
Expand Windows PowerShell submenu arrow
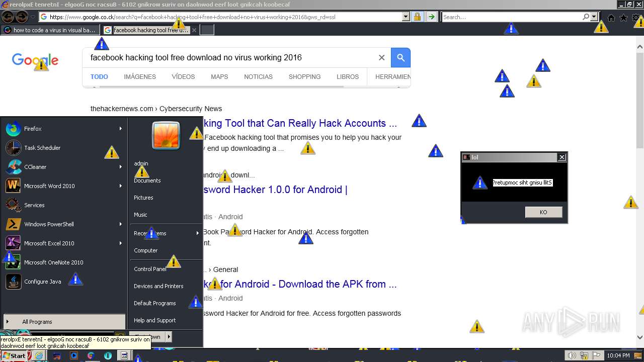coord(121,224)
